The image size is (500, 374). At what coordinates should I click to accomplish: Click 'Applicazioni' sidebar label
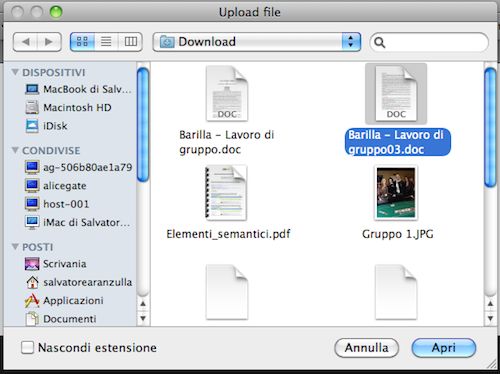73,301
